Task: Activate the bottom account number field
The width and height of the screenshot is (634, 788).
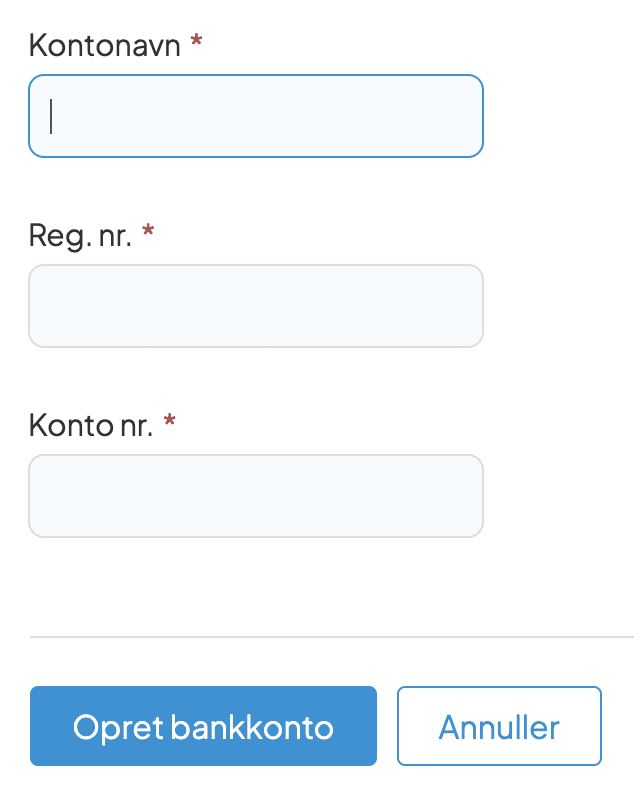Action: point(256,496)
